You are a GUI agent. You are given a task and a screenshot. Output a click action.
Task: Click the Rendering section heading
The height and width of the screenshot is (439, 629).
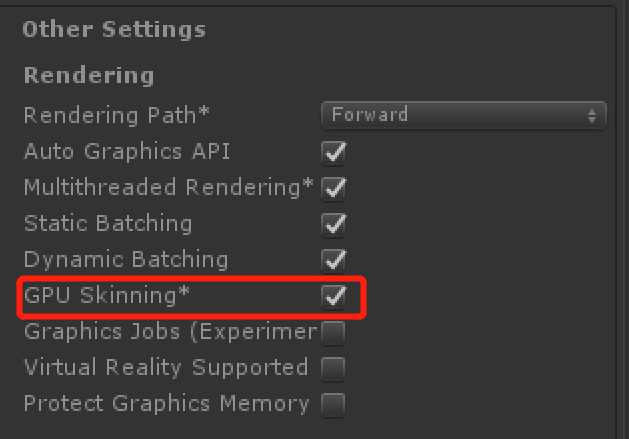tap(89, 76)
